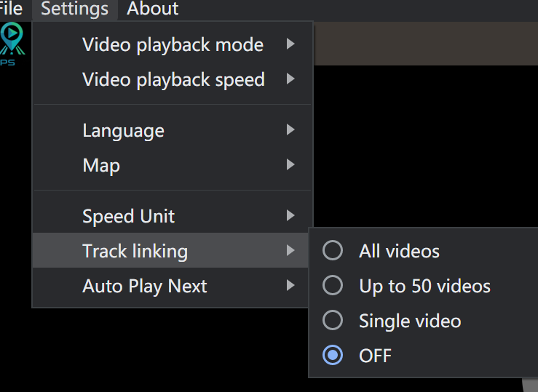Expand arrow beside Speed Unit

pos(290,215)
